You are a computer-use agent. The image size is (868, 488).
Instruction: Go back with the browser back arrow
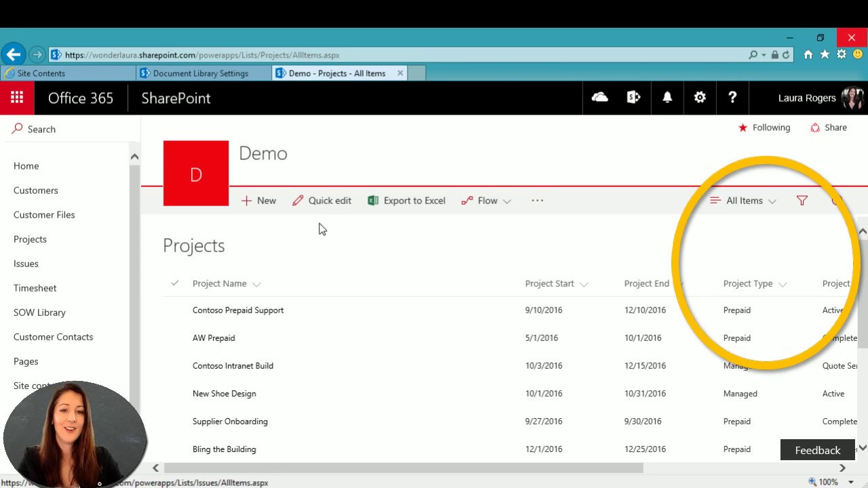click(13, 55)
